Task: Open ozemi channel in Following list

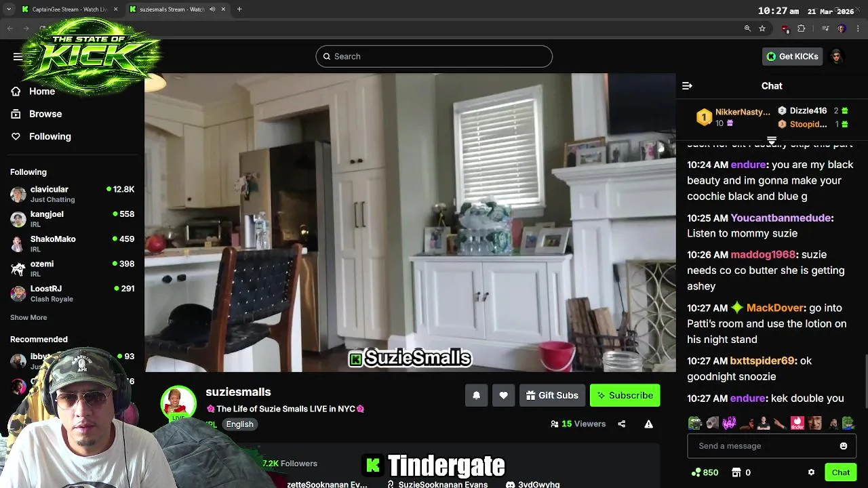Action: [72, 268]
